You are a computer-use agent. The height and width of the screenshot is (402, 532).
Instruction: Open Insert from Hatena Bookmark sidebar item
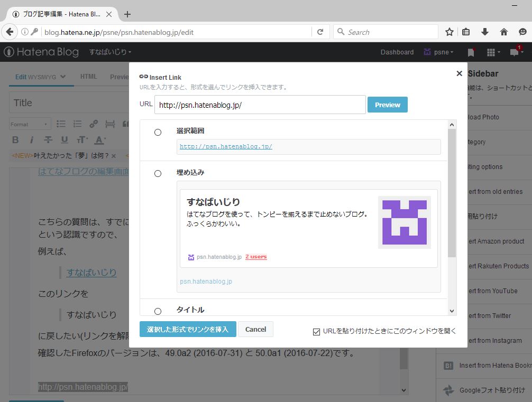pyautogui.click(x=484, y=366)
